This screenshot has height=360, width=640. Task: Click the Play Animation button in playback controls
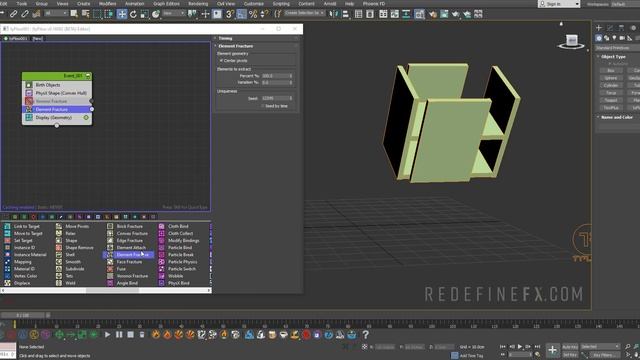point(520,347)
